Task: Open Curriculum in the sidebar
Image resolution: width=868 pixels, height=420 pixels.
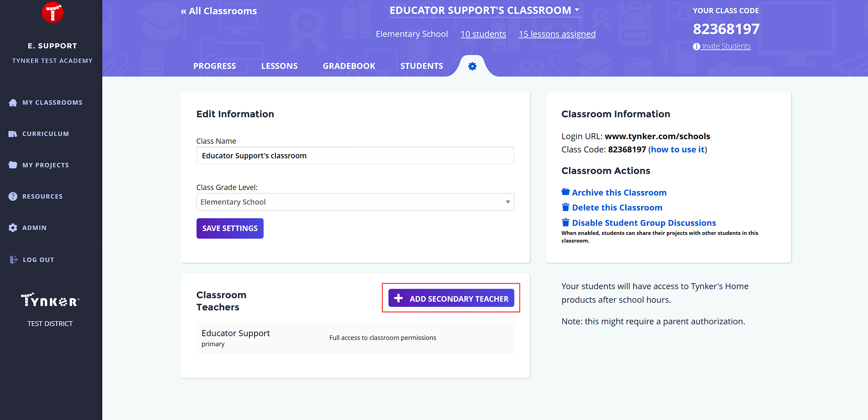Action: (46, 134)
